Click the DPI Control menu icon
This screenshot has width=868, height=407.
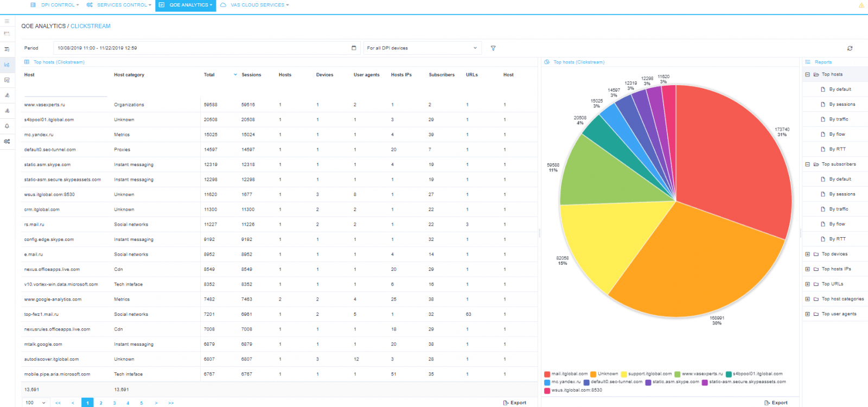(33, 5)
